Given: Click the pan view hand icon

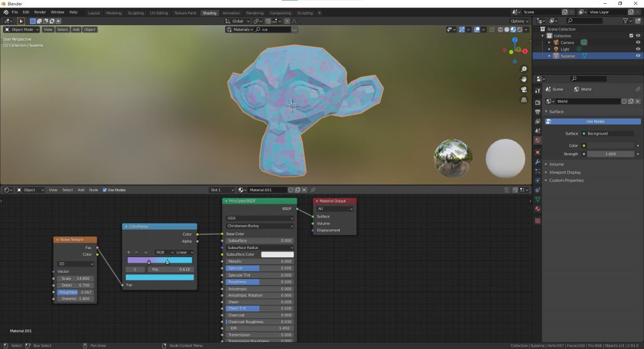Looking at the screenshot, I should click(x=524, y=79).
